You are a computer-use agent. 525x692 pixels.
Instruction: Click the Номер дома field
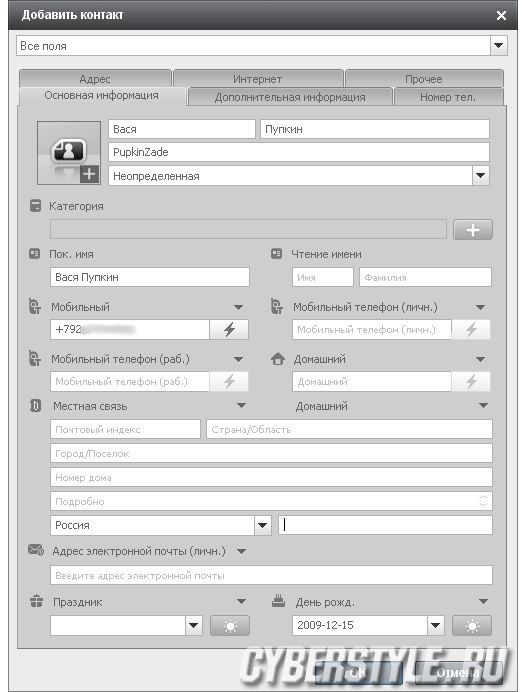click(271, 477)
